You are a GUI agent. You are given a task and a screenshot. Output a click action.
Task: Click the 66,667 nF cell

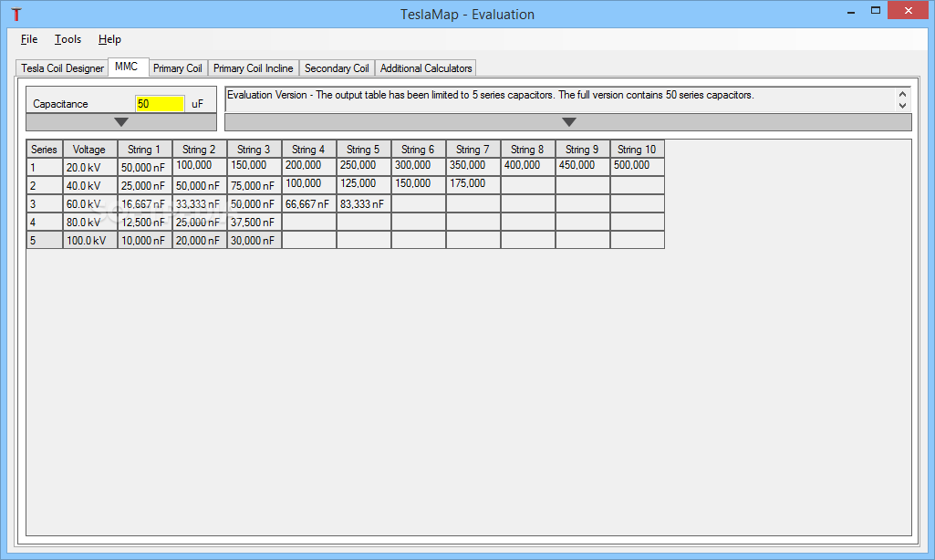point(309,204)
